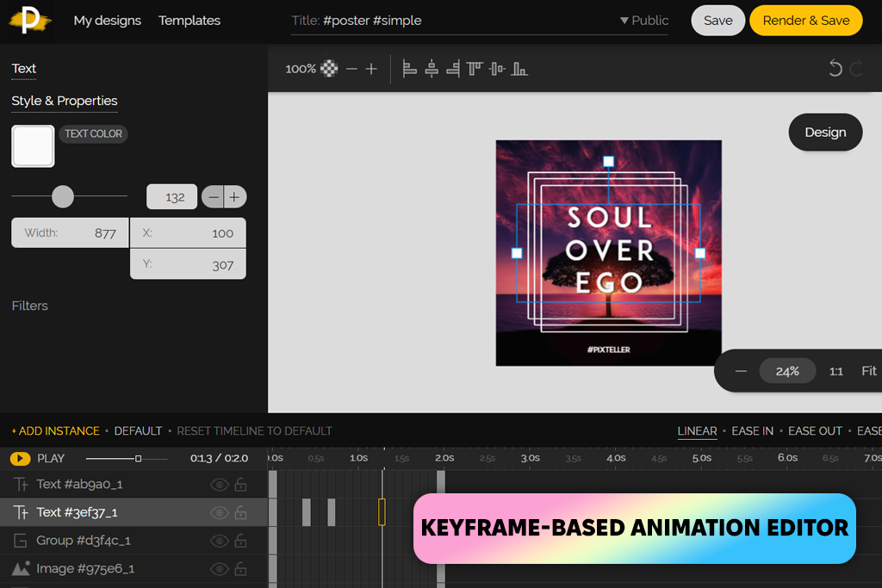The image size is (882, 588).
Task: Click the Add Instance link
Action: coord(55,430)
